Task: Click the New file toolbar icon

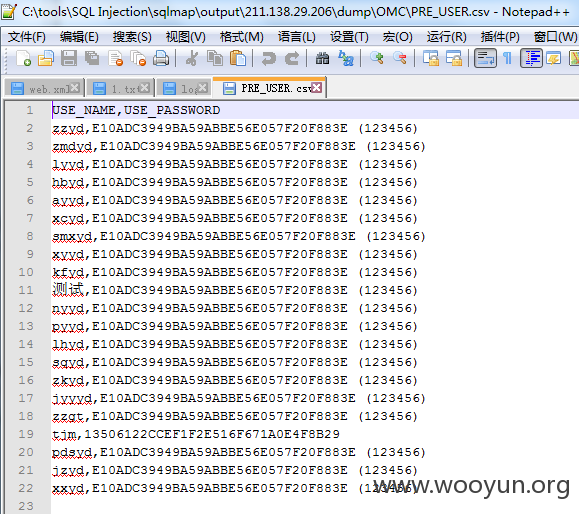Action: (23, 58)
